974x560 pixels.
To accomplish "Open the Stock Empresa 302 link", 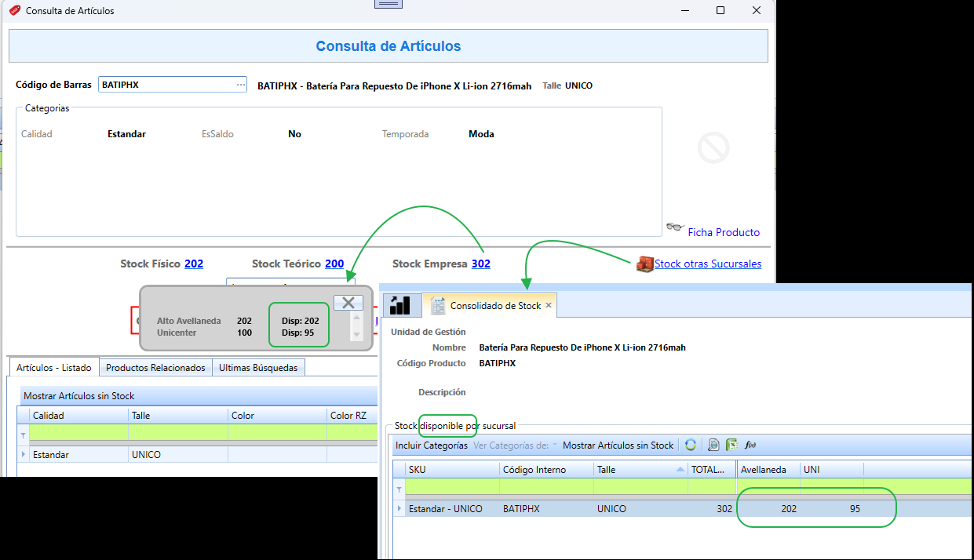I will pos(481,264).
